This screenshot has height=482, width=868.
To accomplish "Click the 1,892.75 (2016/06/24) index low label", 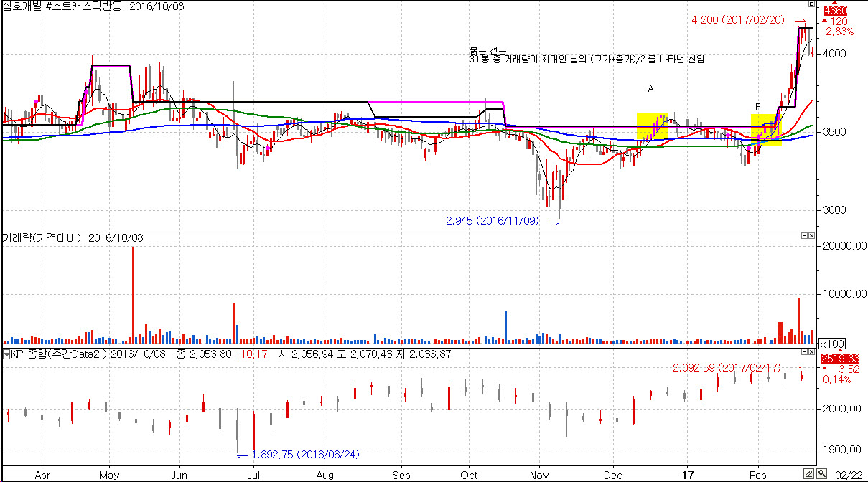I will 306,454.
